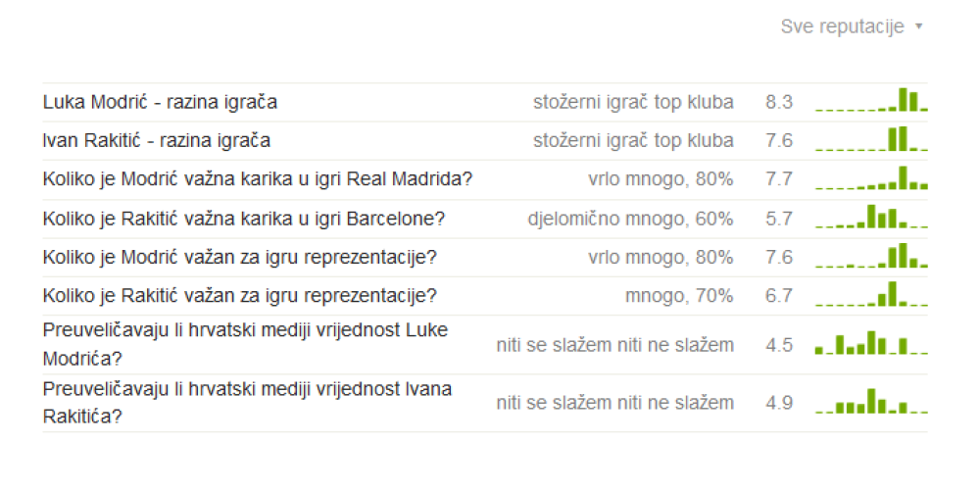Screen dimensions: 980x493
Task: Open histogram next to Modrić reprezentacije rating 7.6
Action: [871, 256]
